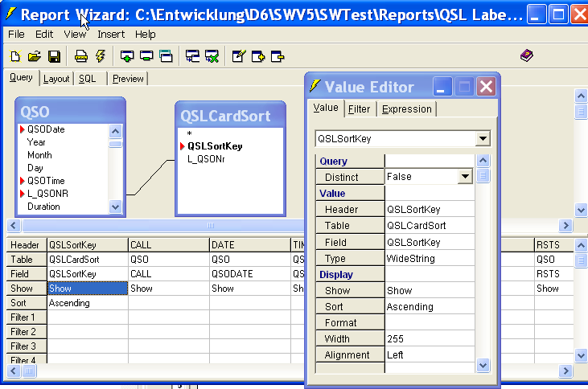Click the New report icon
The width and height of the screenshot is (588, 389).
click(15, 56)
